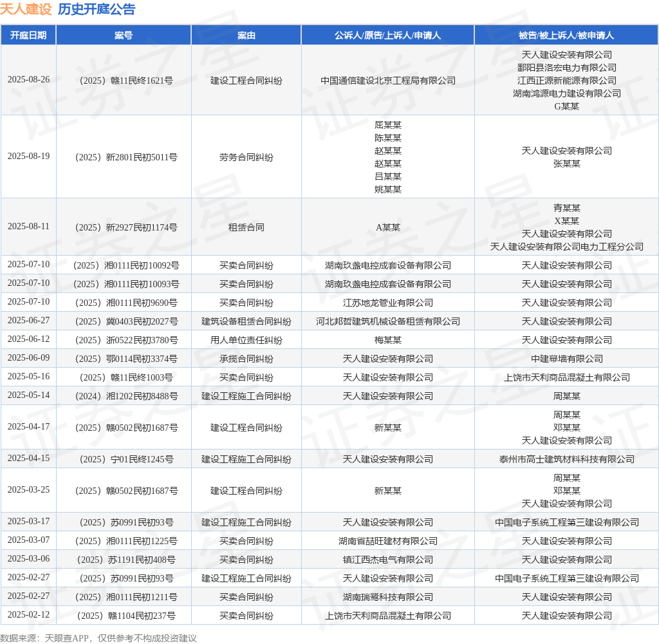Select case number 湘0111民初10092号
Screen dimensions: 659x644
click(x=126, y=265)
